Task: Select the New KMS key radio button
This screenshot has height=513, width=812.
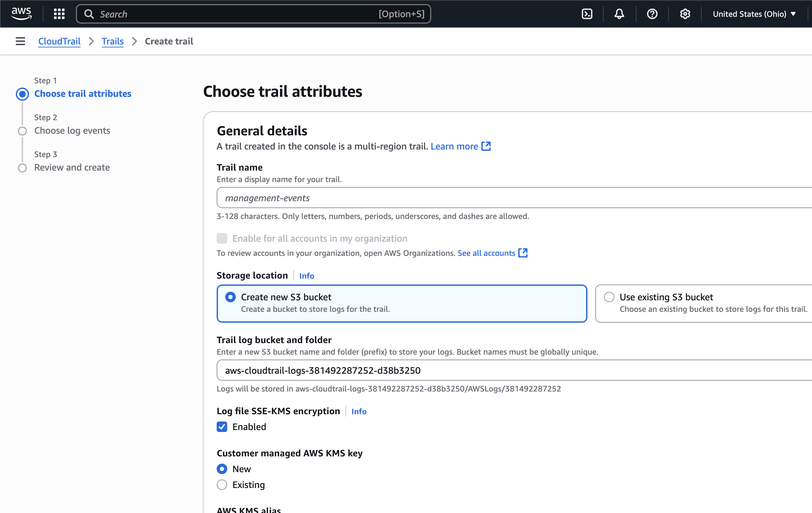Action: click(222, 469)
